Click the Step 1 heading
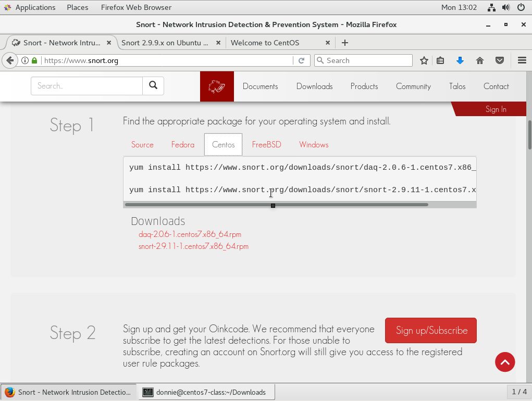Screen dimensions: 532x401 [71, 125]
